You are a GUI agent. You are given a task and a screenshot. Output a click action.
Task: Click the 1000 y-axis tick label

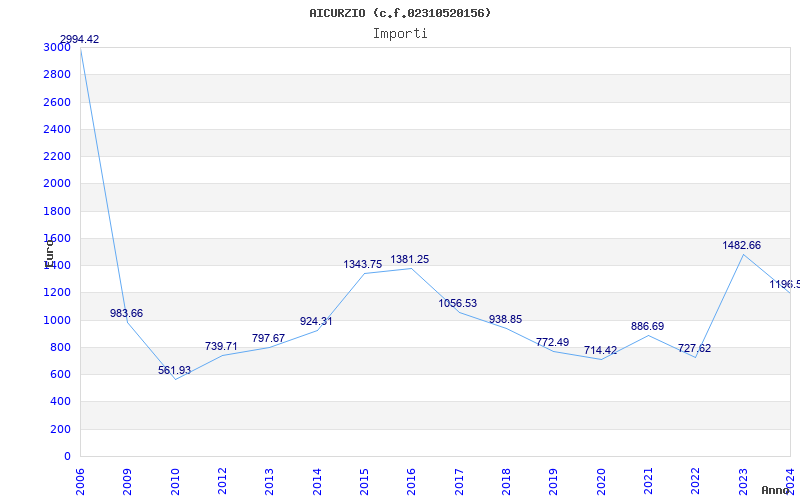click(57, 320)
